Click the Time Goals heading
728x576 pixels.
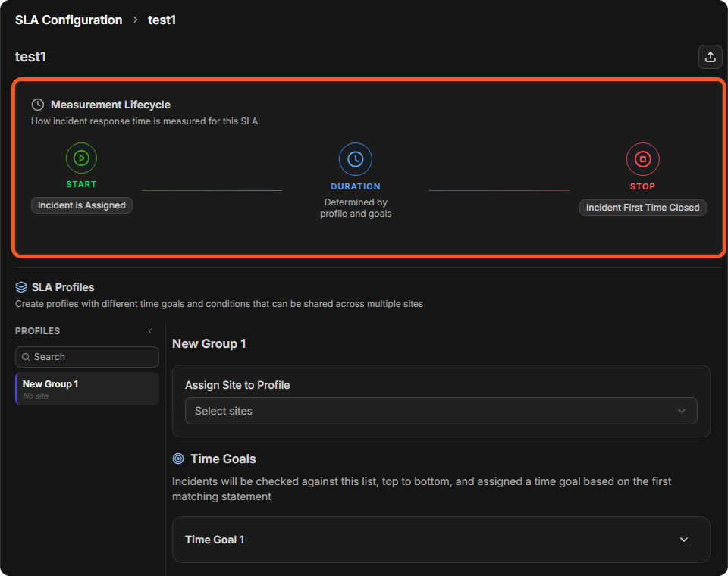(x=223, y=459)
